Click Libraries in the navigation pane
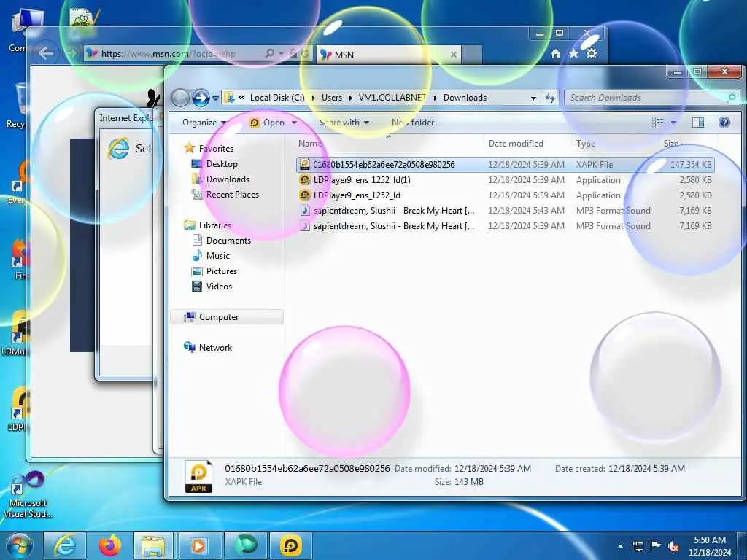747x560 pixels. [215, 225]
